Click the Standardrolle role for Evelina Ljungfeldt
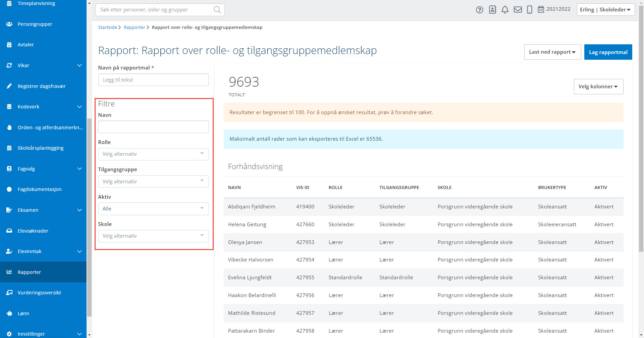This screenshot has height=338, width=644. click(x=345, y=278)
